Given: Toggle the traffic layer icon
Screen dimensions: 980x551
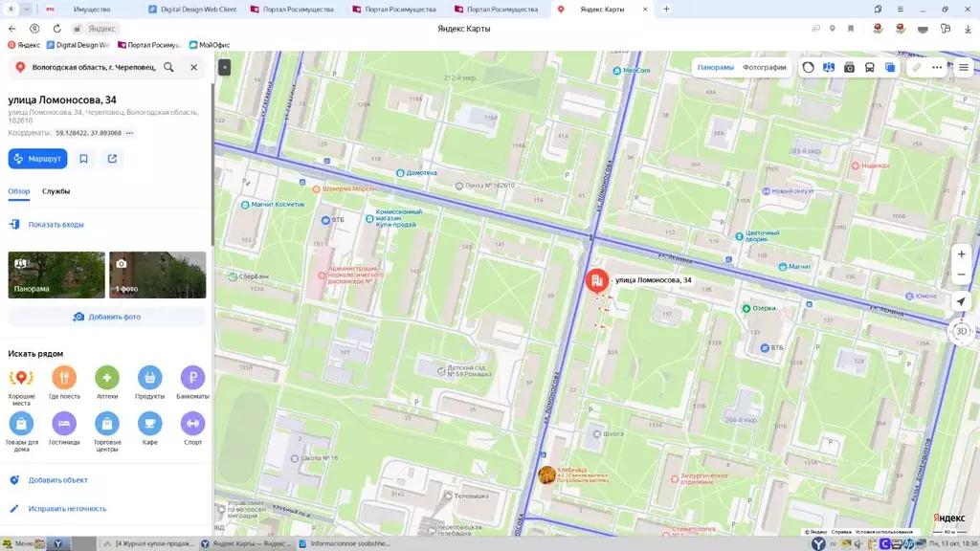Looking at the screenshot, I should click(x=809, y=68).
